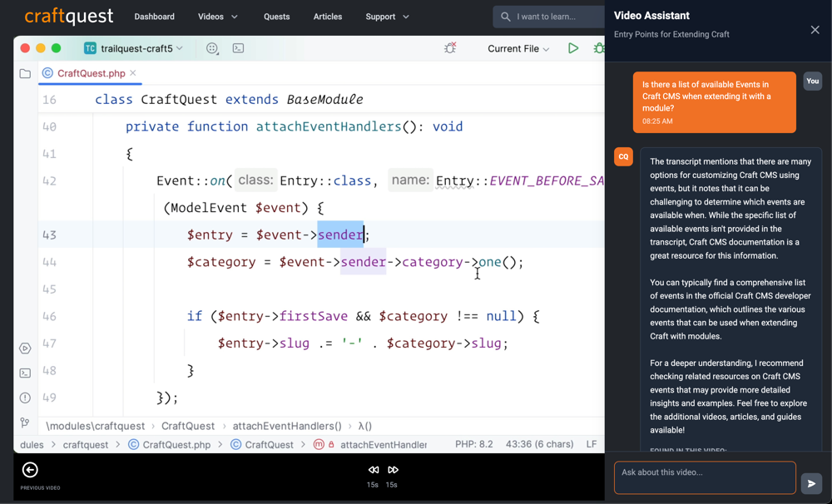Rewind the video 15 seconds
Screen dimensions: 832x504
pos(374,470)
